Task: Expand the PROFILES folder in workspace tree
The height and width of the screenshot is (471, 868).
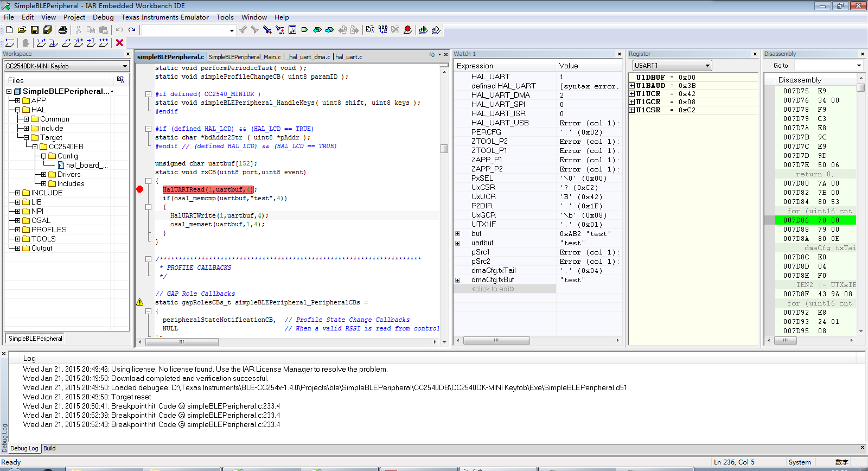Action: pyautogui.click(x=18, y=230)
